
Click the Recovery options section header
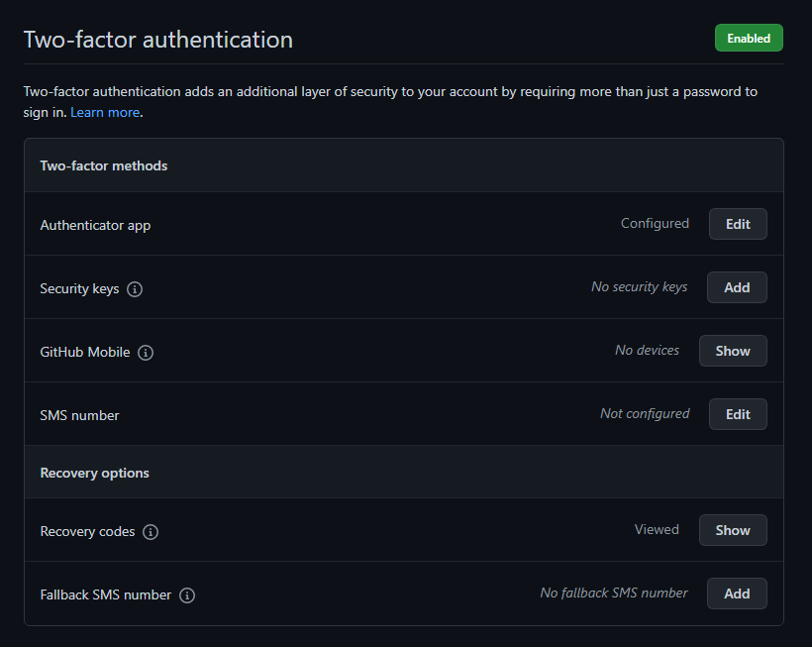[94, 473]
